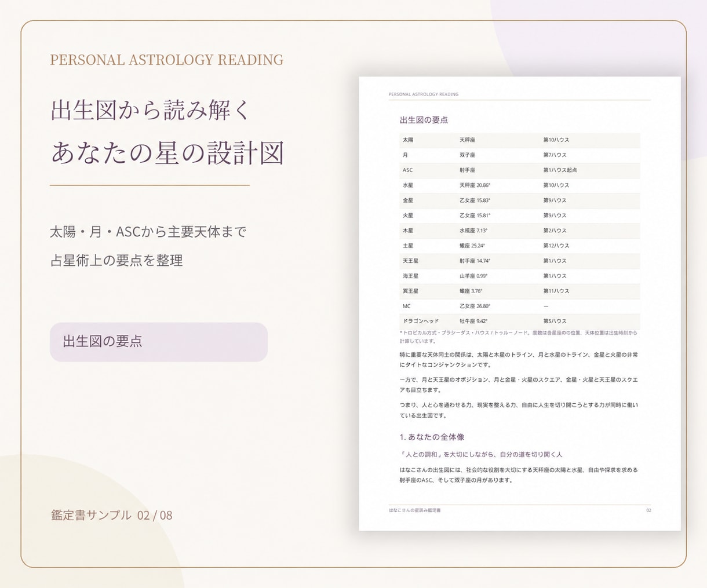Click the 太陽・月・ASCから主要天体まで line
The image size is (707, 588).
[148, 232]
